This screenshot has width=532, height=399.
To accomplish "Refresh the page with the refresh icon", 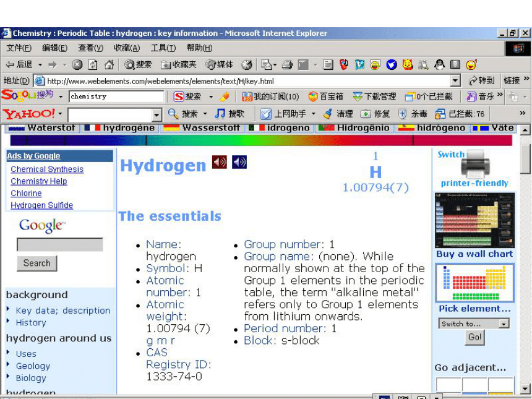I will (93, 64).
